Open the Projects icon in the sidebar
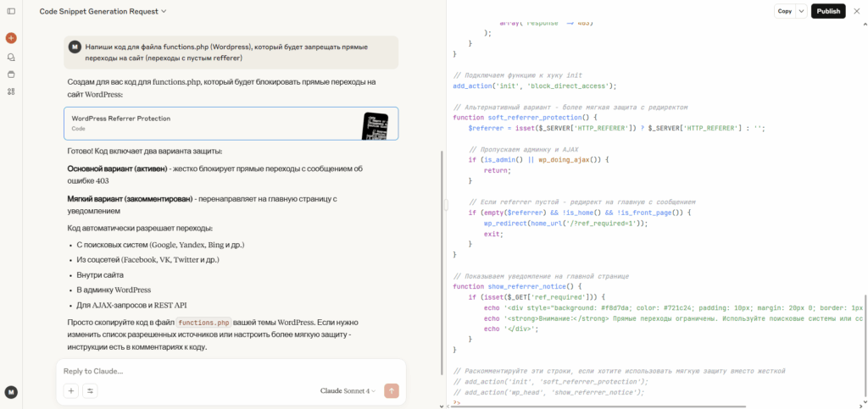This screenshot has width=868, height=409. tap(11, 74)
